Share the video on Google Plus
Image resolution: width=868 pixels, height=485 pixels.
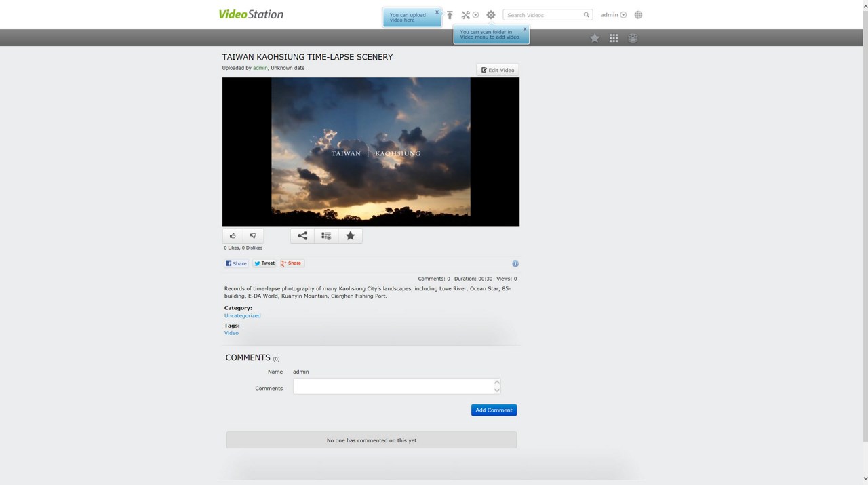click(x=292, y=263)
